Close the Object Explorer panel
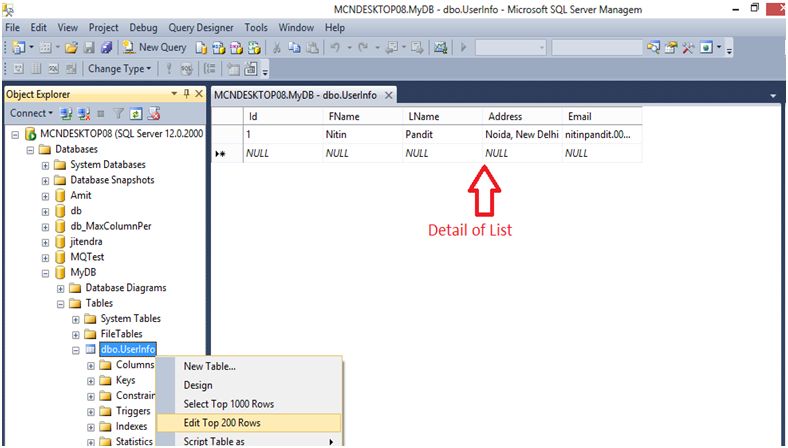The width and height of the screenshot is (788, 448). [199, 94]
